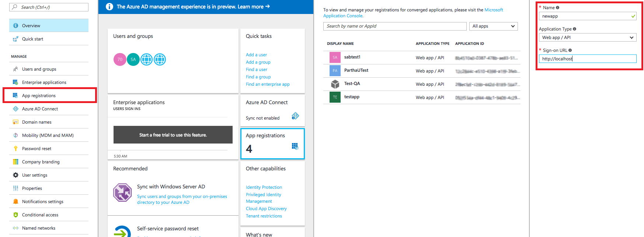Open Quick start menu item

tap(49, 39)
